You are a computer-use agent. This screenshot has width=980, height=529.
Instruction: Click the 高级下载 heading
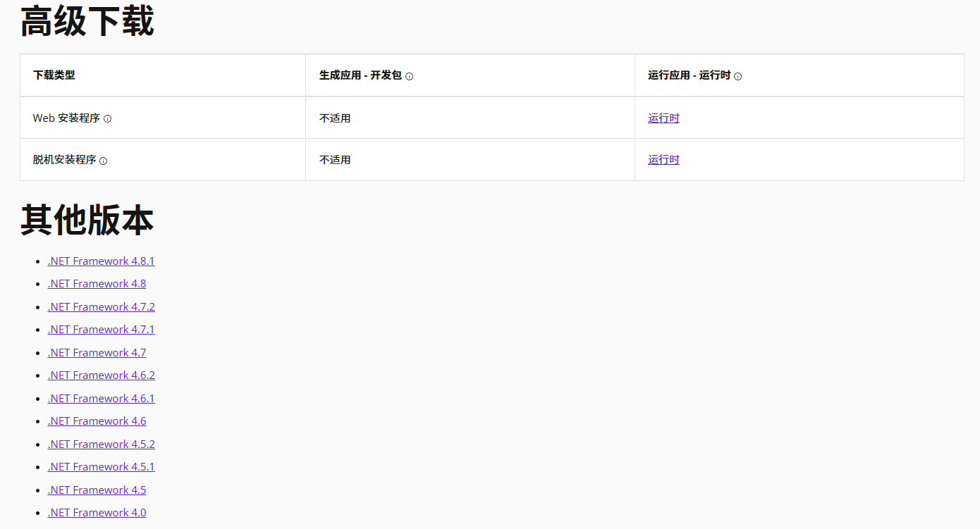87,20
